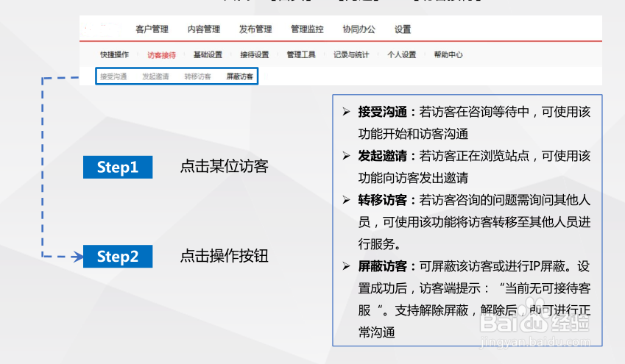Go to the 个人设置 tab
Screen dimensions: 625x364
[x=402, y=54]
